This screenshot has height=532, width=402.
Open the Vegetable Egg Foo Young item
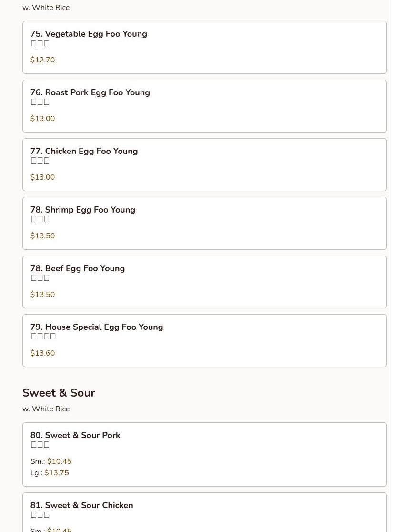(89, 34)
